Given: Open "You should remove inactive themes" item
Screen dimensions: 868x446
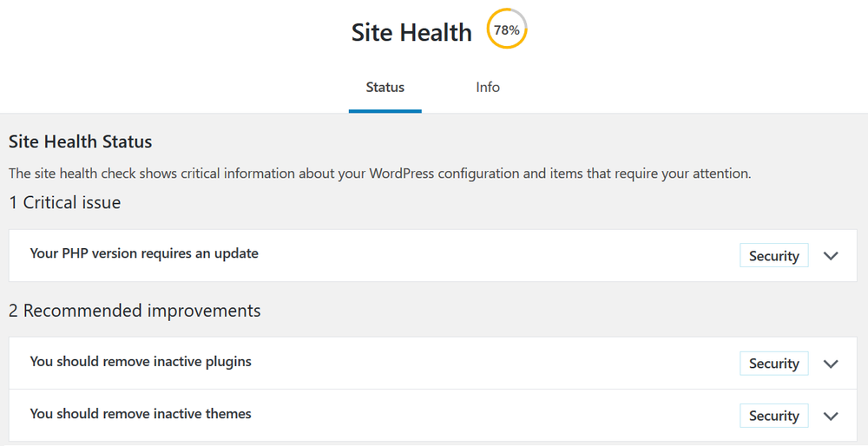Looking at the screenshot, I should [x=141, y=413].
